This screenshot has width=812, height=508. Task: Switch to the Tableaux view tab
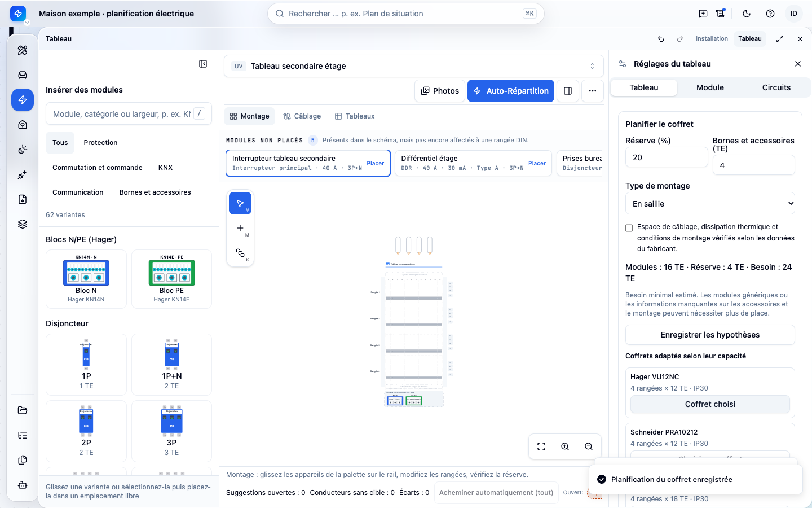tap(355, 116)
